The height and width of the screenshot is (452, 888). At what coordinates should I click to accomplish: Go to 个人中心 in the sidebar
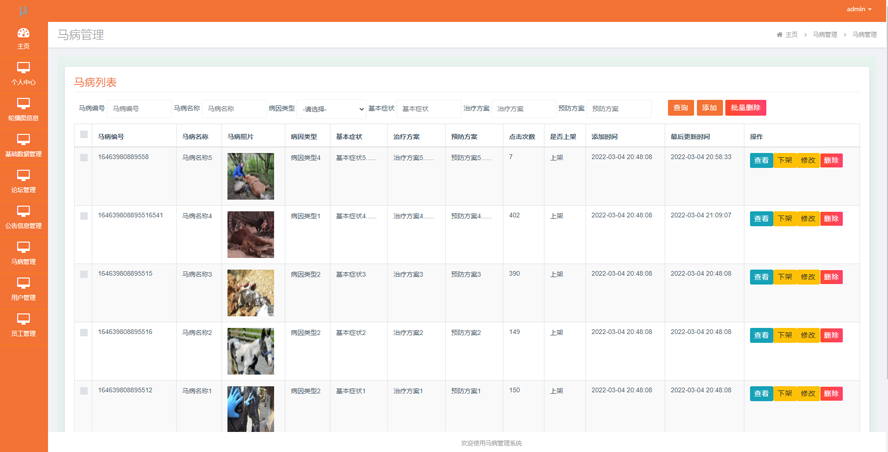pos(23,74)
